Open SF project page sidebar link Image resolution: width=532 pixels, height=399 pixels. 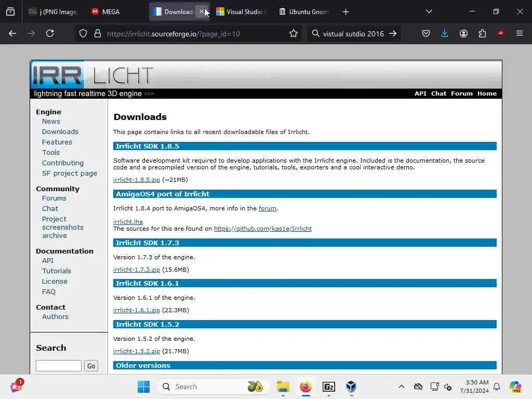(70, 174)
